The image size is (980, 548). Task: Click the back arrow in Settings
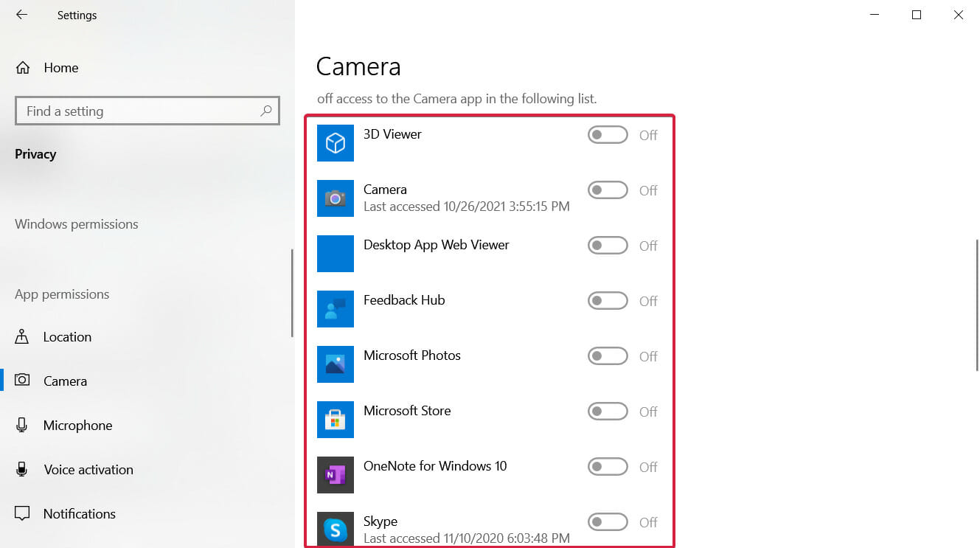pos(21,15)
